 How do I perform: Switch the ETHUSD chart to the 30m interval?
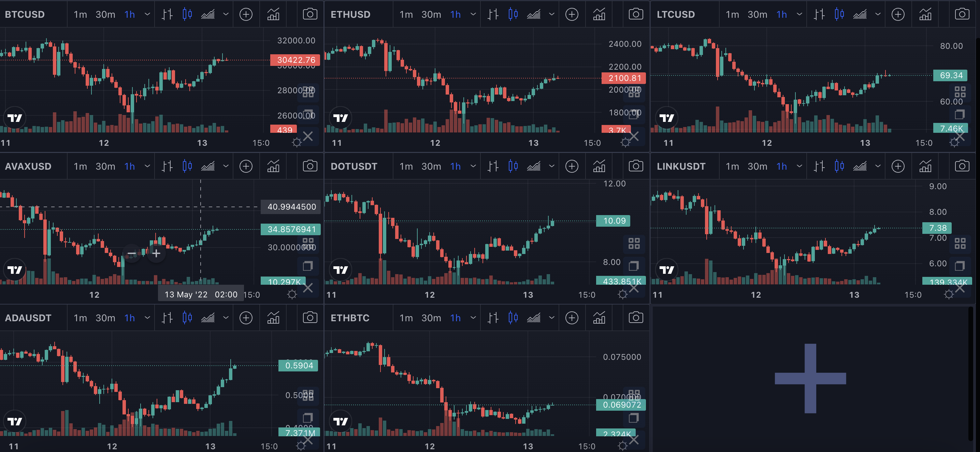pos(431,14)
